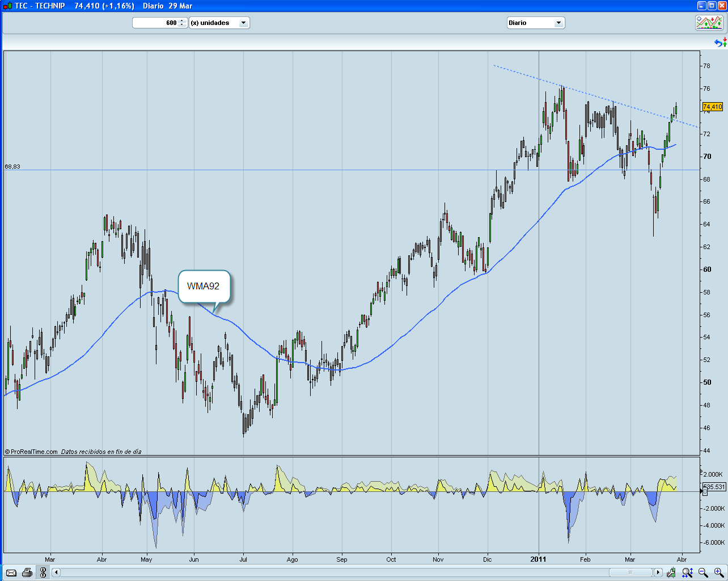Click the envelope send-by-email icon
Viewport: 728px width, 581px height.
[x=11, y=572]
